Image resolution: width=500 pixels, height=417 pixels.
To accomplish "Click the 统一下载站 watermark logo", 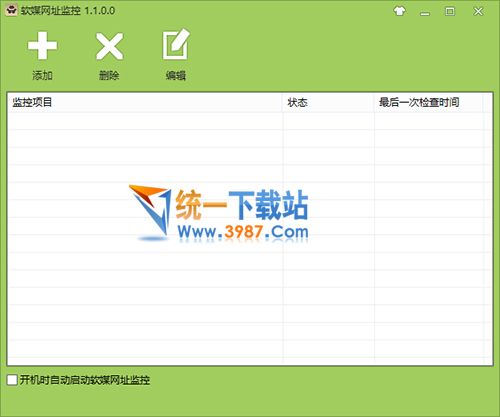I will pos(219,213).
